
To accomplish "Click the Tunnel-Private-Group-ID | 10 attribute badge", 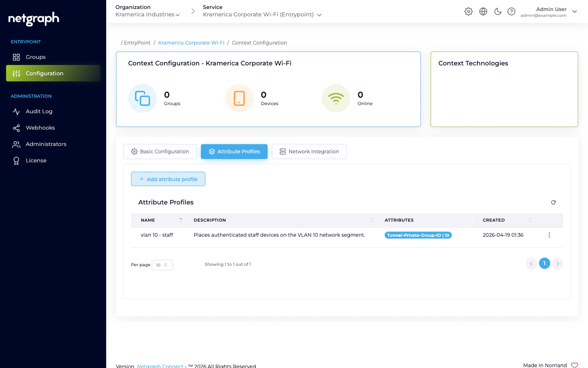I will pyautogui.click(x=418, y=235).
